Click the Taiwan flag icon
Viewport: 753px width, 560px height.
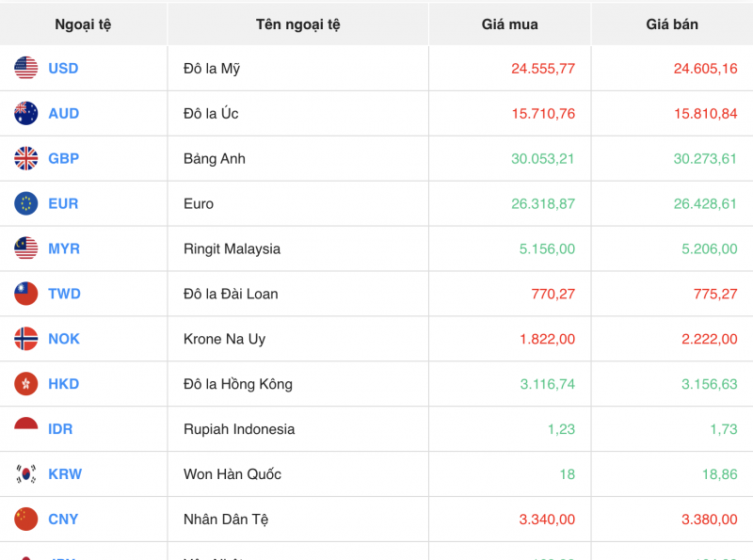coord(26,294)
